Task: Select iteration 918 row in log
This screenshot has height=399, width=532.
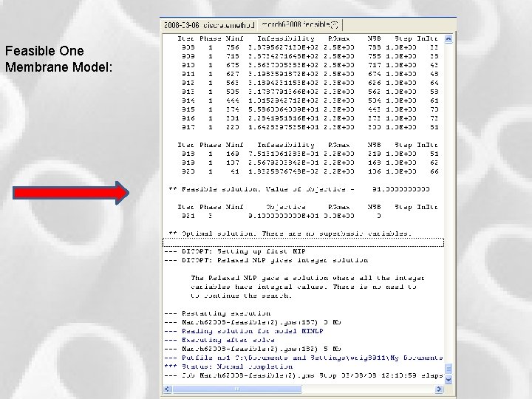Action: coord(310,154)
